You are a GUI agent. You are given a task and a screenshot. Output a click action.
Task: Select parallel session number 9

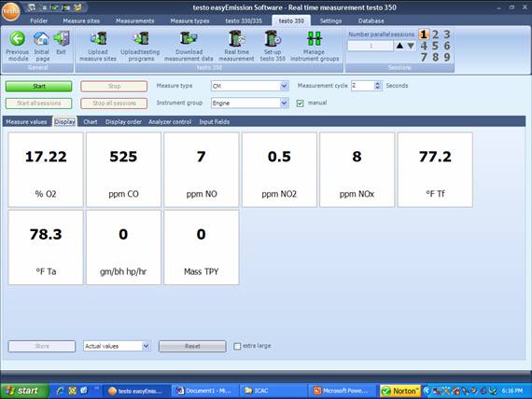point(447,57)
